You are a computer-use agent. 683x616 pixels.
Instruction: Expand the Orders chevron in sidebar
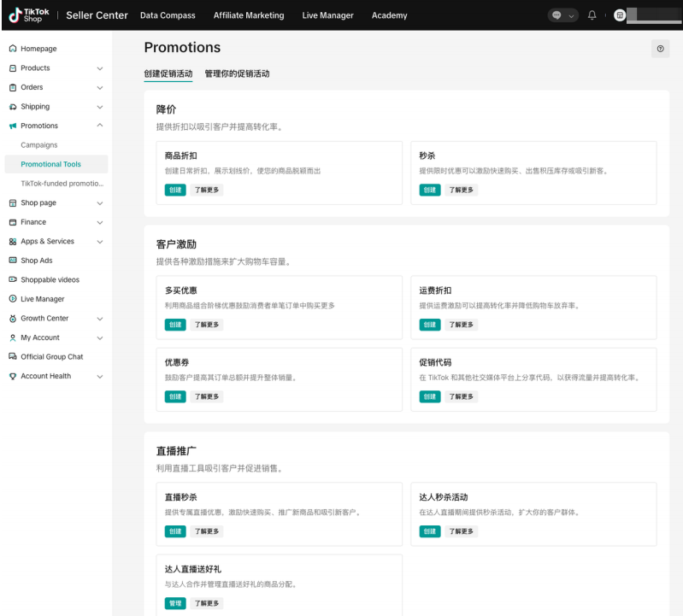(x=99, y=88)
